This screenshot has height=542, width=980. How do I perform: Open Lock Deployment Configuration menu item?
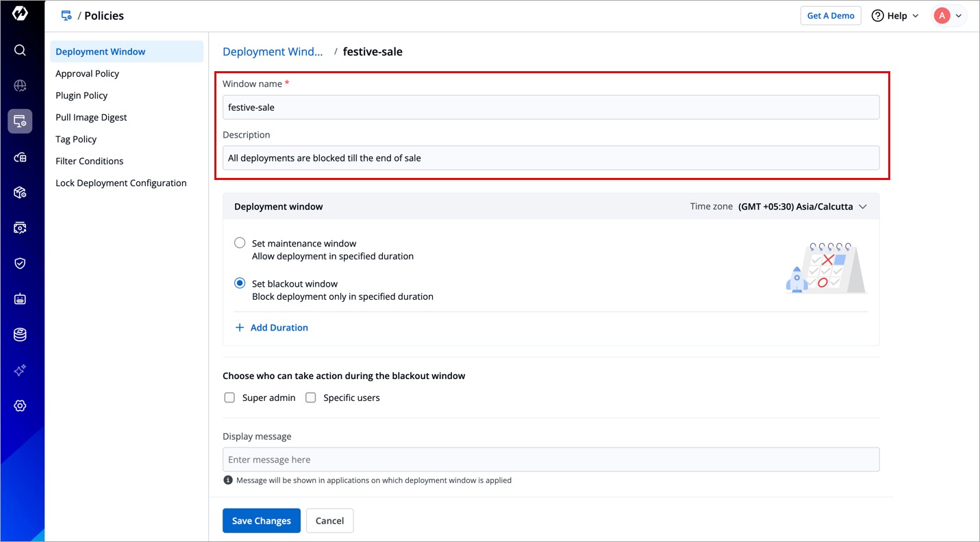point(121,183)
